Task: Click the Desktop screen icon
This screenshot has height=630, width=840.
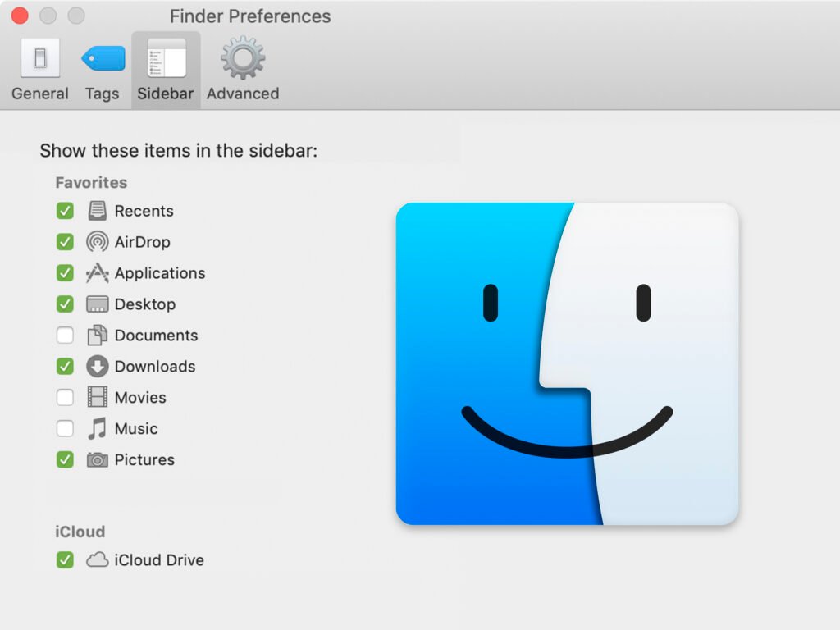Action: pyautogui.click(x=97, y=304)
